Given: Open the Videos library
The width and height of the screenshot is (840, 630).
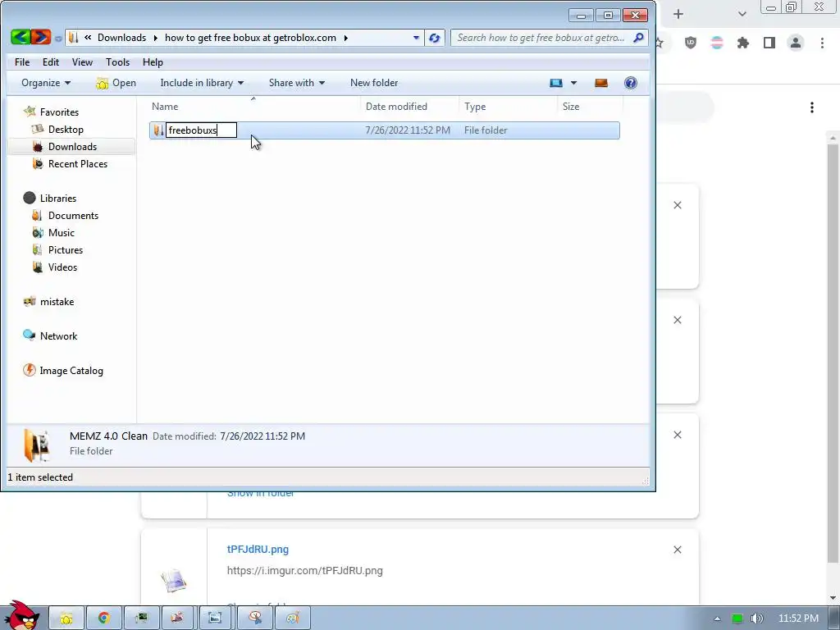Looking at the screenshot, I should [55, 267].
